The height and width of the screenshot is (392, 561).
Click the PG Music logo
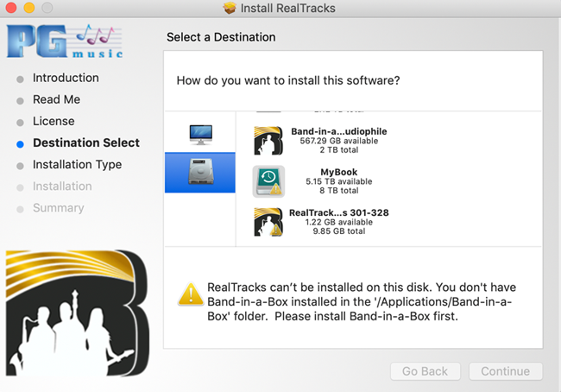tap(65, 41)
